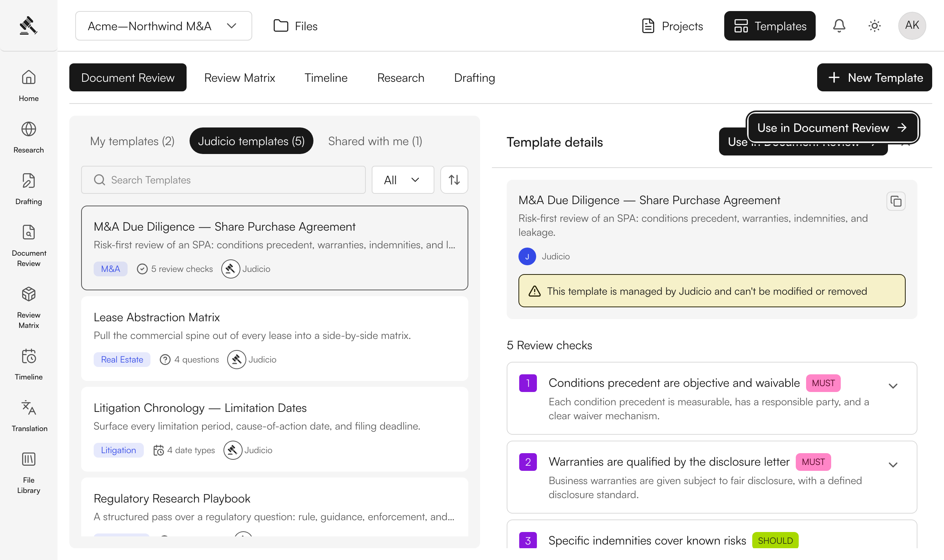Open the Acme—Northwind M&A project dropdown

click(x=163, y=26)
